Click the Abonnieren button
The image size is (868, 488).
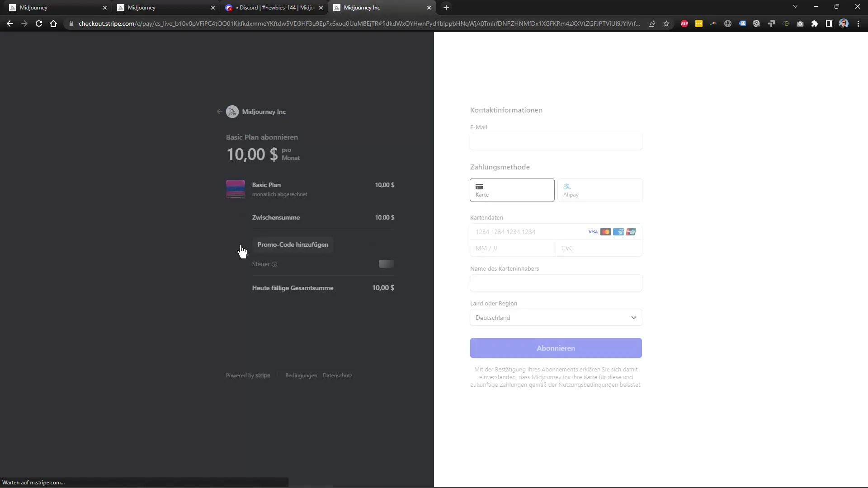[x=556, y=348]
